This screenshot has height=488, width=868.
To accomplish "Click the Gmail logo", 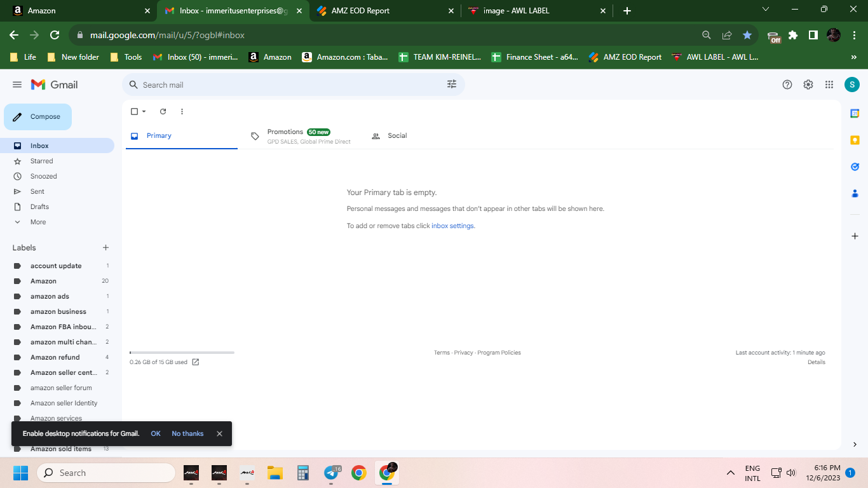I will coord(55,85).
